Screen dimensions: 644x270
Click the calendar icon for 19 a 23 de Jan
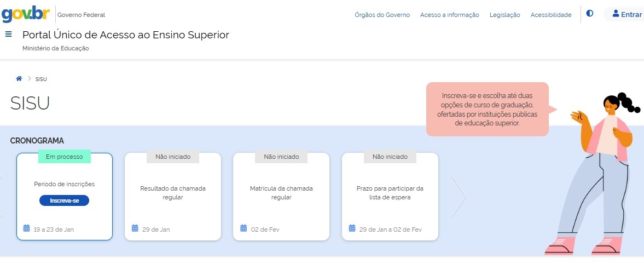(27, 228)
